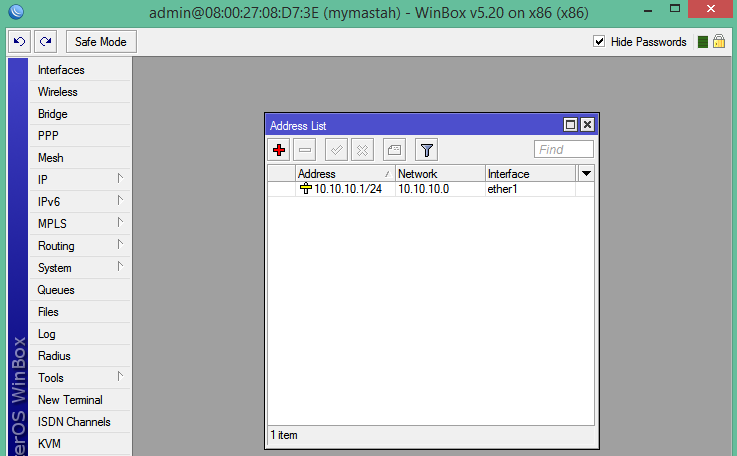
Task: Expand the System submenu
Action: 80,268
